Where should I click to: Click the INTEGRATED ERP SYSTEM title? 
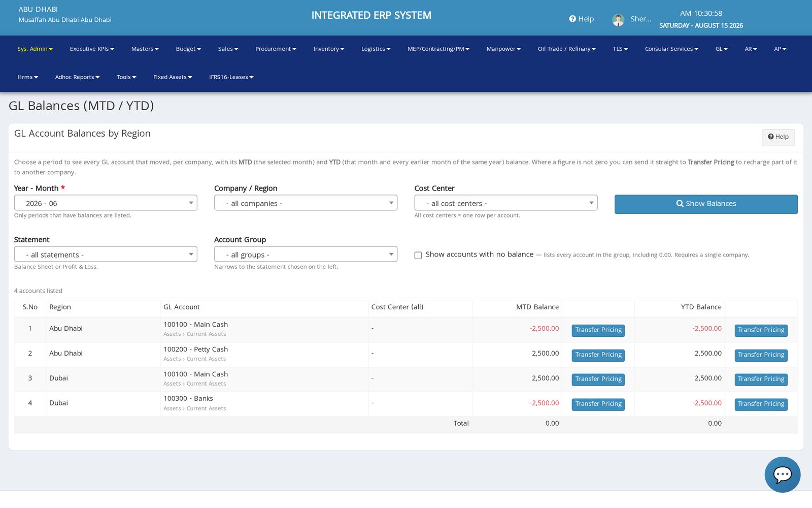(371, 16)
